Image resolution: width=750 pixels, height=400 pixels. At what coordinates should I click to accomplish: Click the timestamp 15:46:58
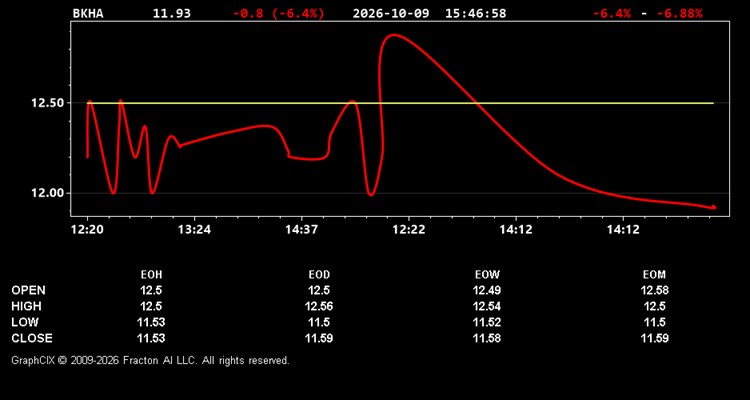pyautogui.click(x=475, y=13)
